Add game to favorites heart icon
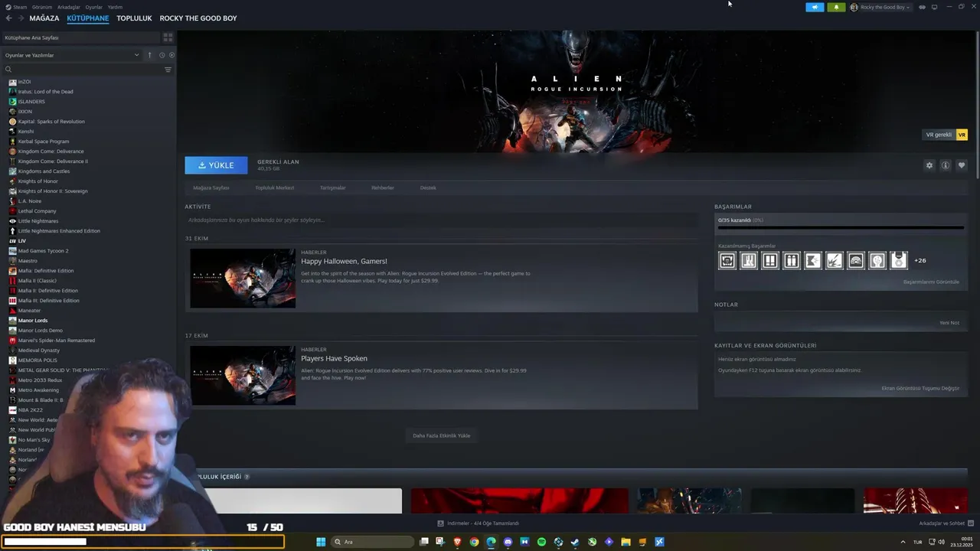Screen dimensions: 980x551 coord(962,165)
